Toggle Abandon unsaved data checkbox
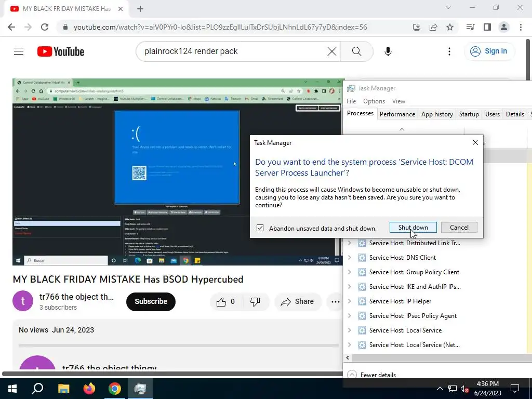The width and height of the screenshot is (532, 399). 260,228
